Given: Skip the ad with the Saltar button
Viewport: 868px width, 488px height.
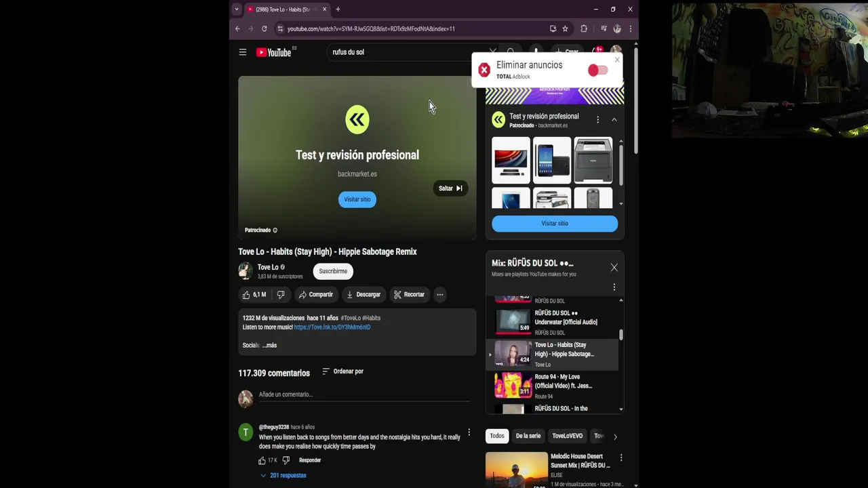Looking at the screenshot, I should (x=450, y=188).
